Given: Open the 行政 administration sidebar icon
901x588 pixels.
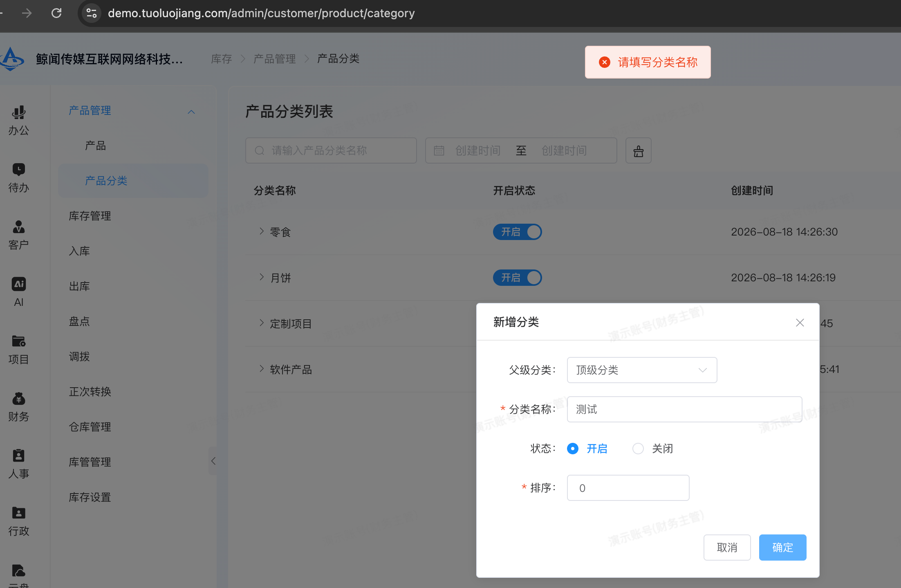Looking at the screenshot, I should [19, 521].
